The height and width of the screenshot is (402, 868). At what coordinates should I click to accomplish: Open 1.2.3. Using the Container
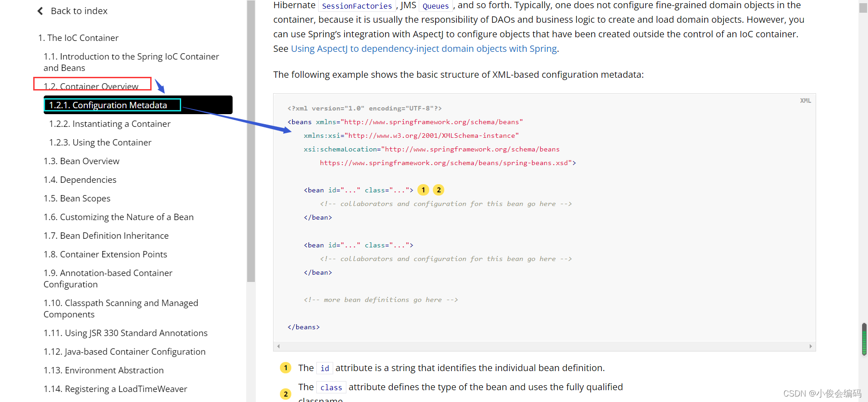tap(100, 142)
